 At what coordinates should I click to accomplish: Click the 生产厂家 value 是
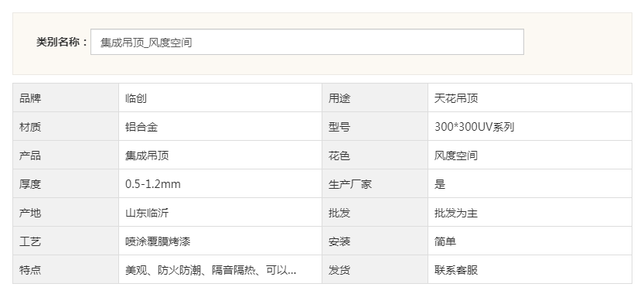[x=440, y=184]
